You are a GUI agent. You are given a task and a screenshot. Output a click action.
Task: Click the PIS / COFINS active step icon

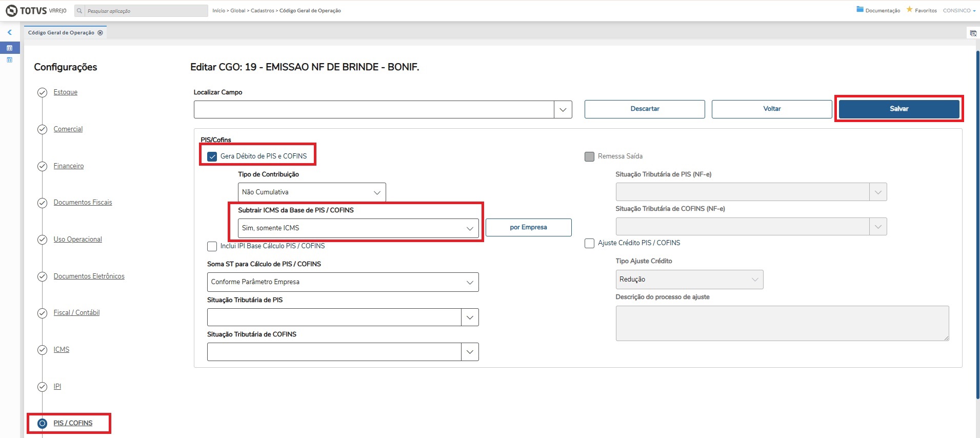tap(43, 423)
